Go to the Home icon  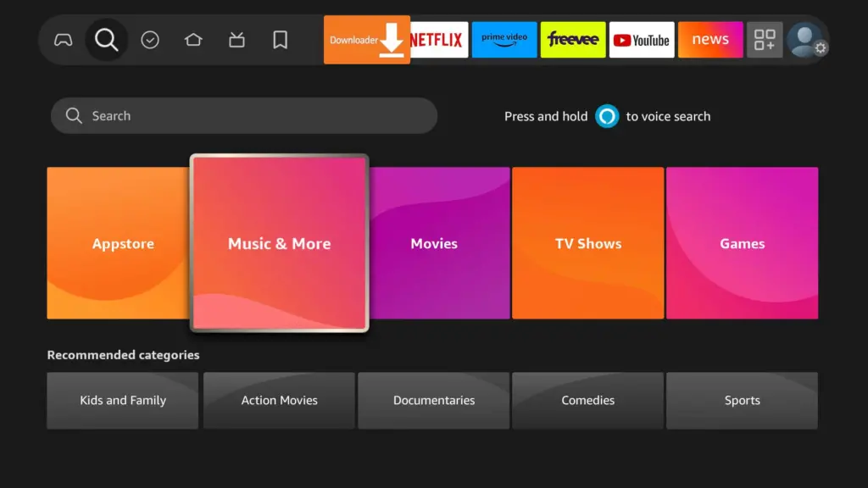[193, 40]
